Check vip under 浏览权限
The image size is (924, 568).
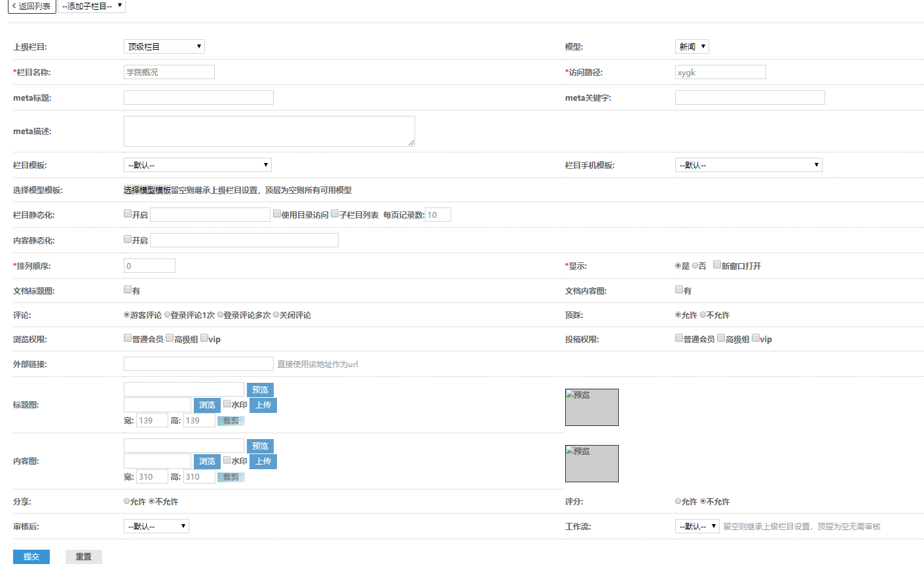point(204,338)
